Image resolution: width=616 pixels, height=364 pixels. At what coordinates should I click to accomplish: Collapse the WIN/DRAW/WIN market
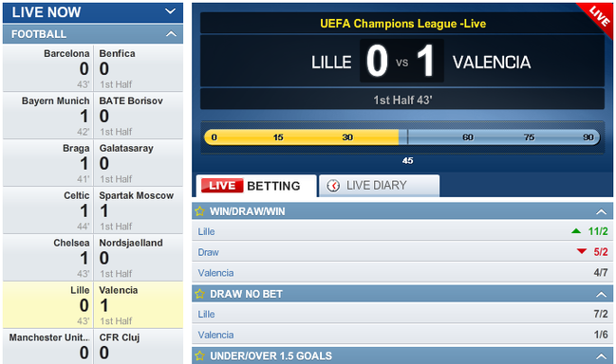click(601, 211)
